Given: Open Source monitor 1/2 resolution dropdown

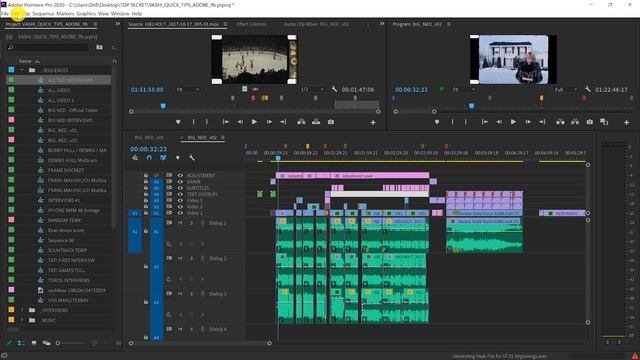Looking at the screenshot, I should 312,89.
